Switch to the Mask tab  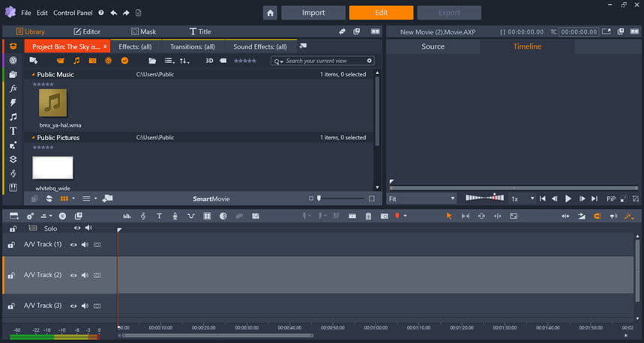143,31
